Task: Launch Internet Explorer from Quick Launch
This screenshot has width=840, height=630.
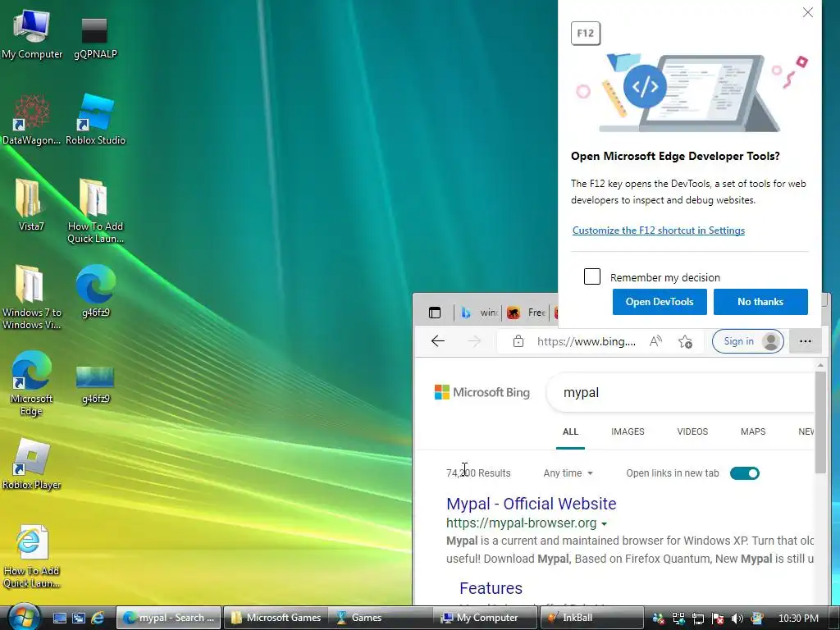Action: point(98,619)
